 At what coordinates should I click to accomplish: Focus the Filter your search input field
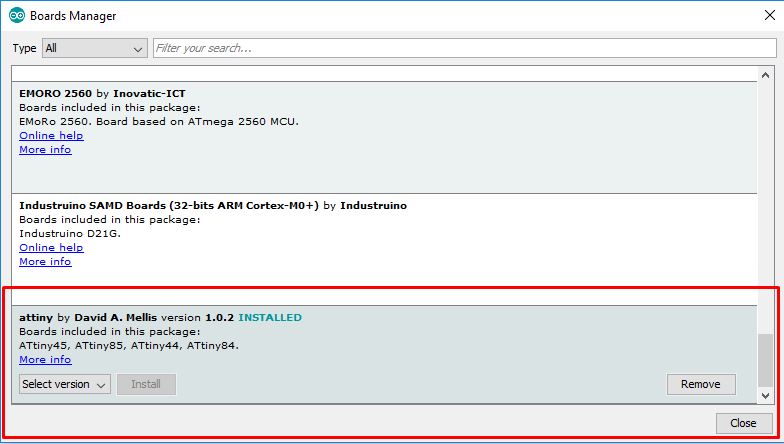coord(464,48)
